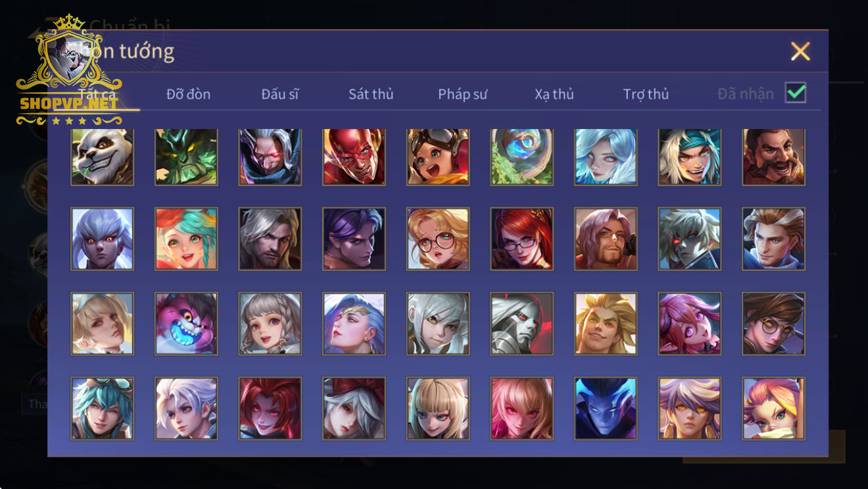
Task: Filter heroes by Sát thủ
Action: tap(371, 94)
